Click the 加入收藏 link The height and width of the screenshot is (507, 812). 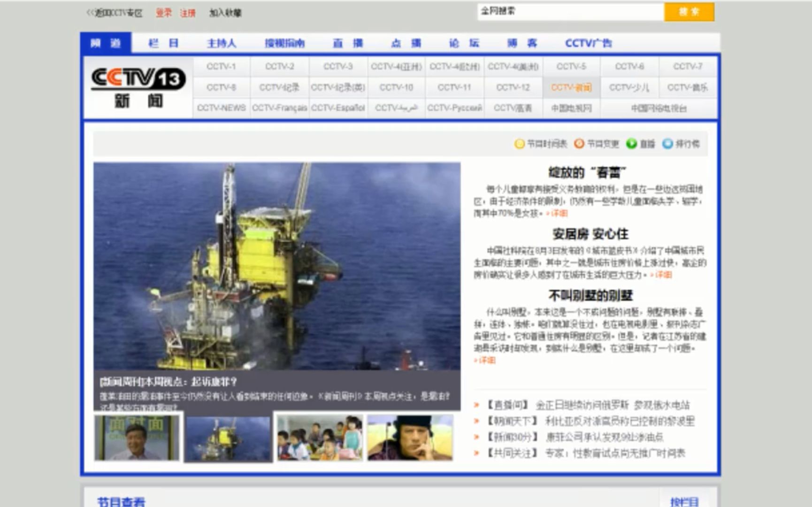click(225, 13)
